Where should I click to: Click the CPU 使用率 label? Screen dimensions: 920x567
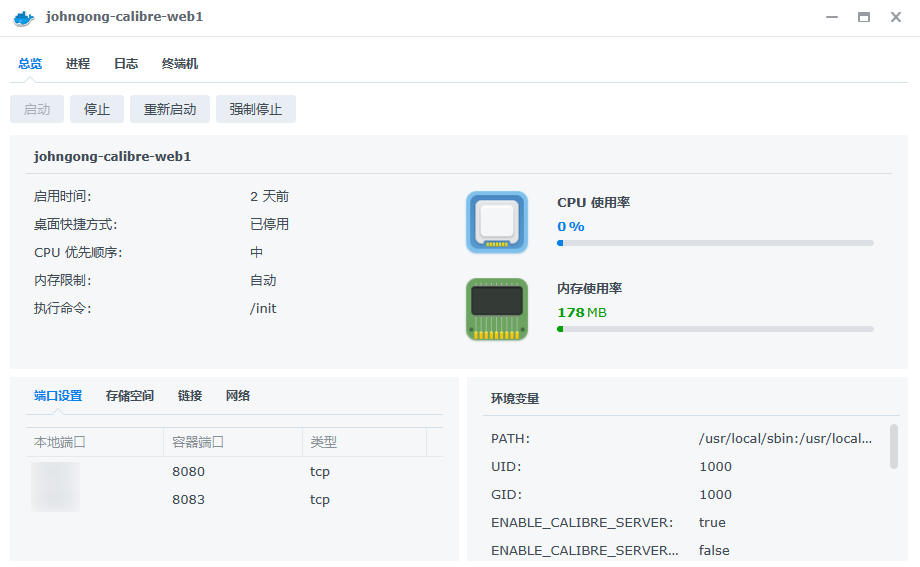coord(593,202)
